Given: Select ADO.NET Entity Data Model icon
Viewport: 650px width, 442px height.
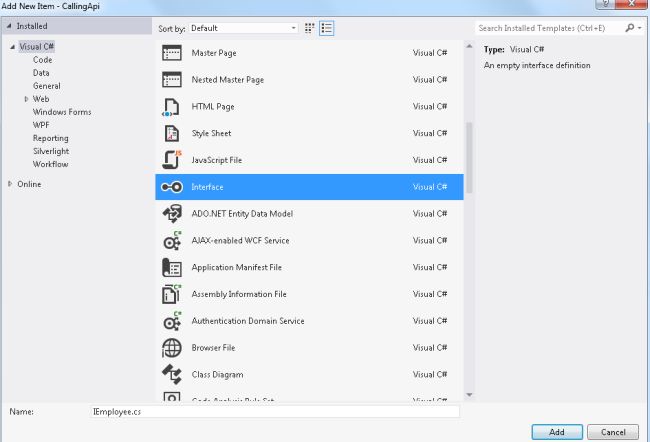Looking at the screenshot, I should (172, 214).
